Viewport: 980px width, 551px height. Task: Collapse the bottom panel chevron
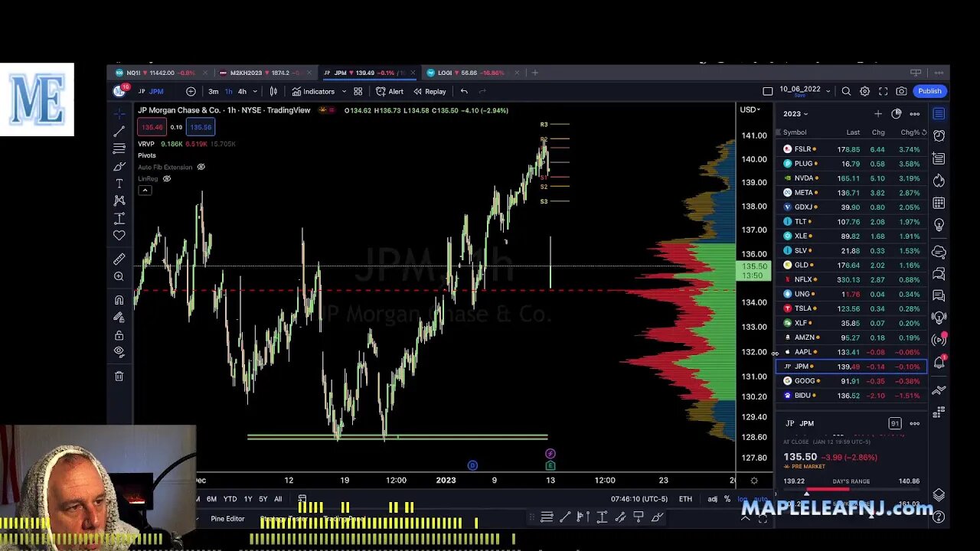(x=745, y=518)
